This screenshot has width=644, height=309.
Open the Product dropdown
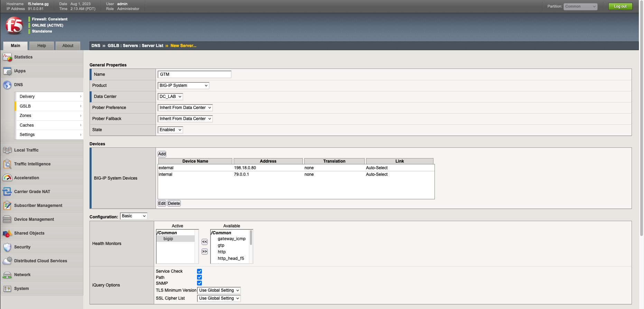183,85
